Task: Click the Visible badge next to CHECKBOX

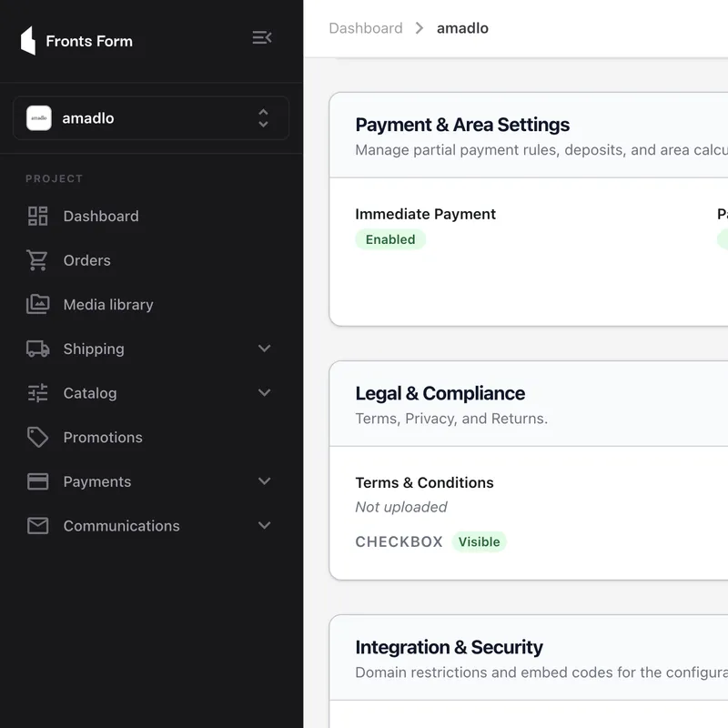Action: (480, 541)
